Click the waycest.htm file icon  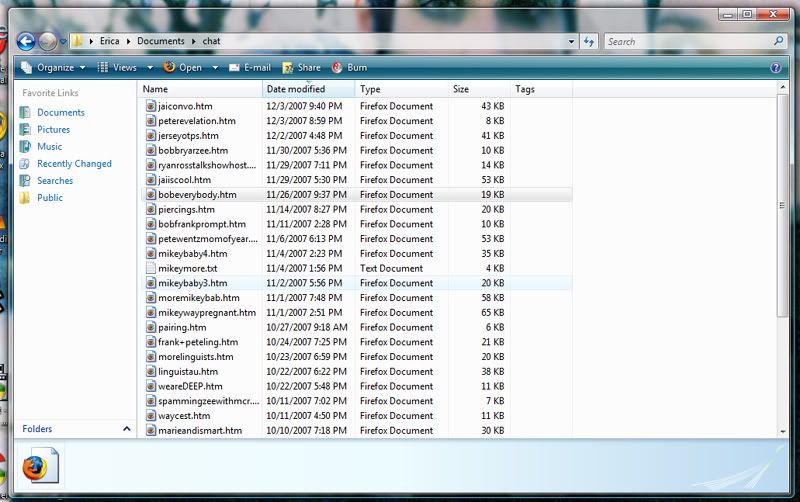pyautogui.click(x=151, y=416)
